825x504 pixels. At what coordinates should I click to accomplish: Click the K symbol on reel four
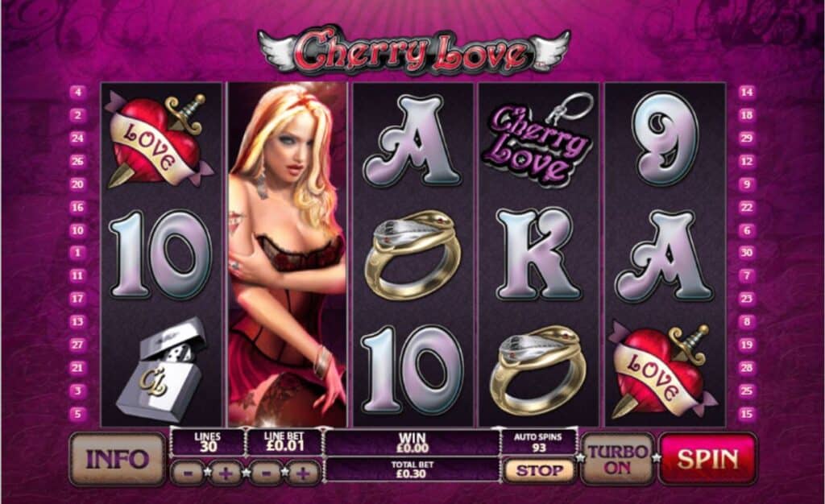[x=538, y=254]
